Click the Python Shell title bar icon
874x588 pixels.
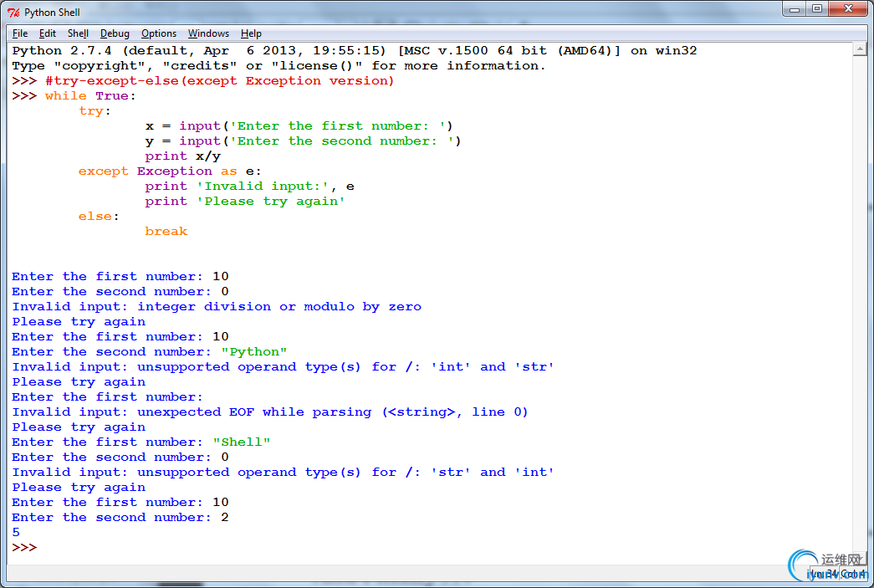13,13
